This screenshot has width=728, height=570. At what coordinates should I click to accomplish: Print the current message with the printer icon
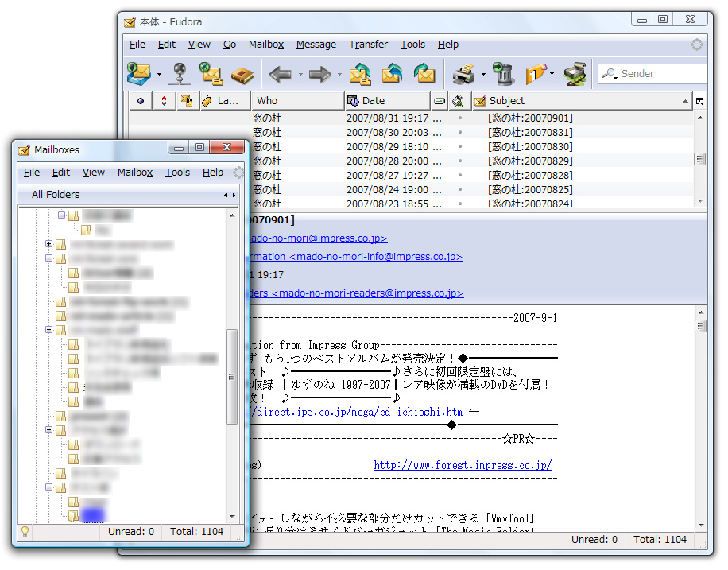coord(463,73)
